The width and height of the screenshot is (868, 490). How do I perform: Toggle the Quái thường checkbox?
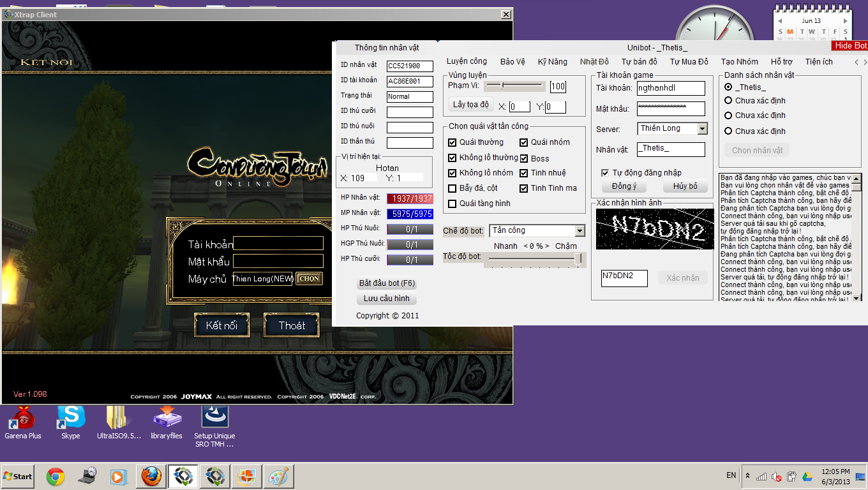click(453, 142)
